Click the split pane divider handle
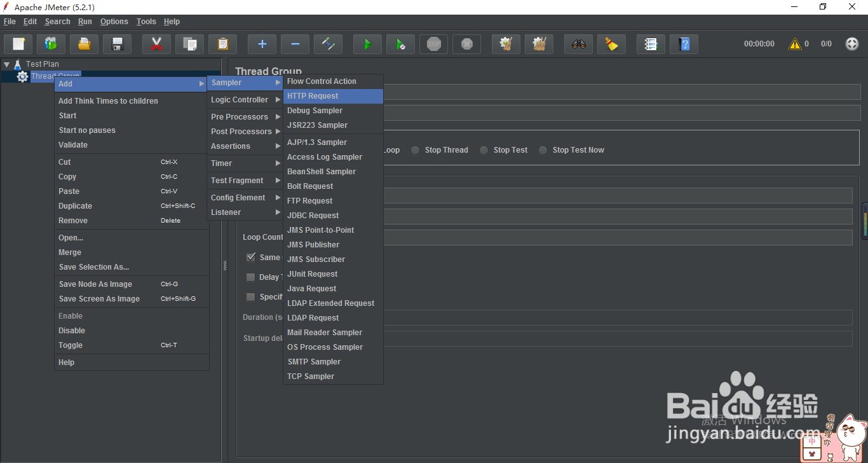The height and width of the screenshot is (463, 868). point(225,266)
